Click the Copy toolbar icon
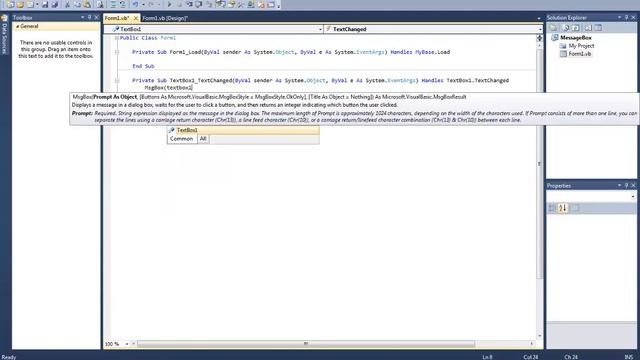This screenshot has height=360, width=640. (78, 4)
